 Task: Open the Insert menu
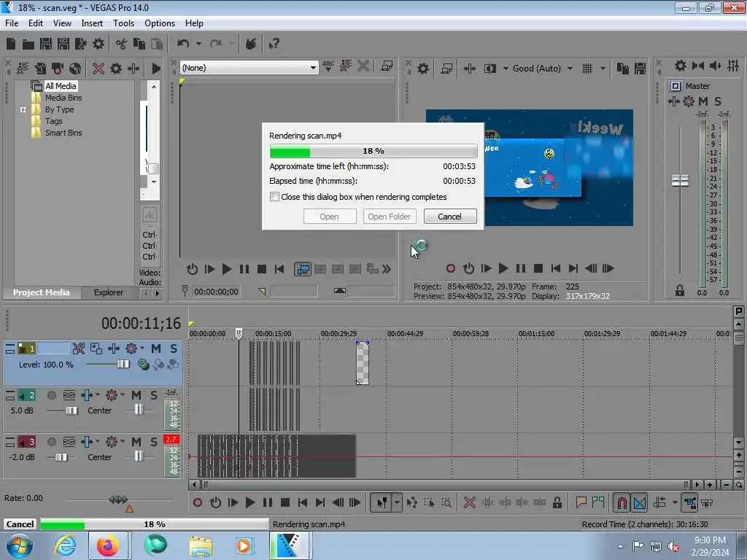92,23
